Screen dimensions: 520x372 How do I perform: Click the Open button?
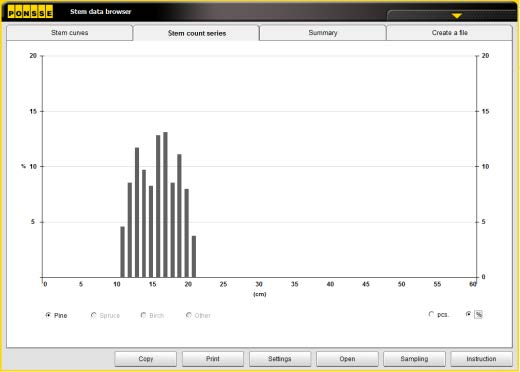click(347, 359)
